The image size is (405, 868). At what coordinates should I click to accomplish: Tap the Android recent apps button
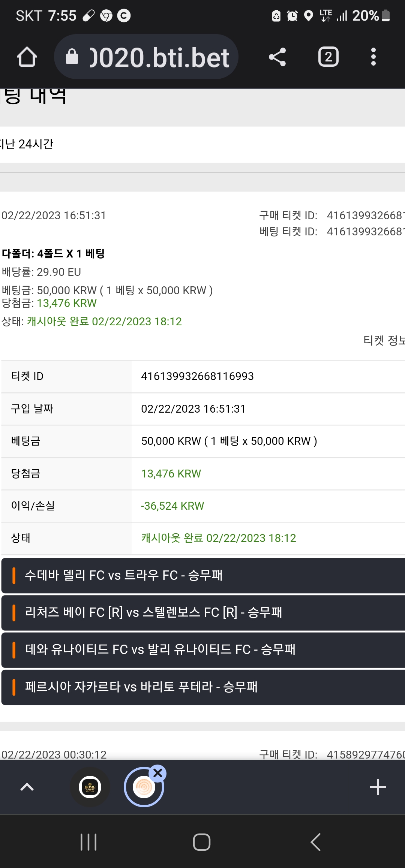coord(89,842)
